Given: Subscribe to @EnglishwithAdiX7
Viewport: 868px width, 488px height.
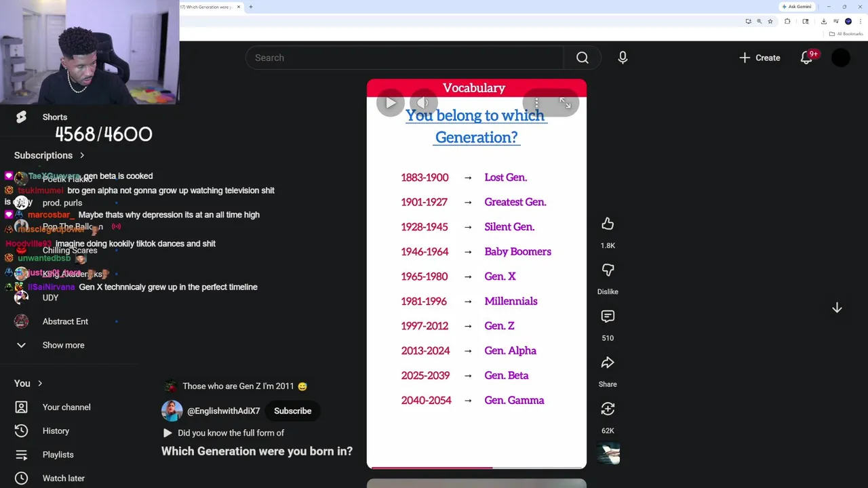Looking at the screenshot, I should point(292,411).
